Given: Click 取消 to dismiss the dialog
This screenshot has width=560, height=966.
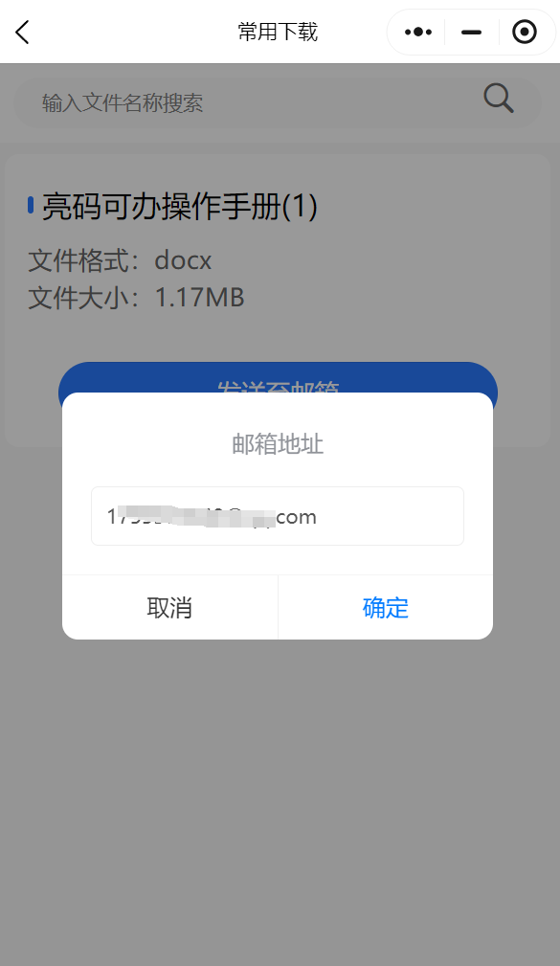Looking at the screenshot, I should point(170,607).
